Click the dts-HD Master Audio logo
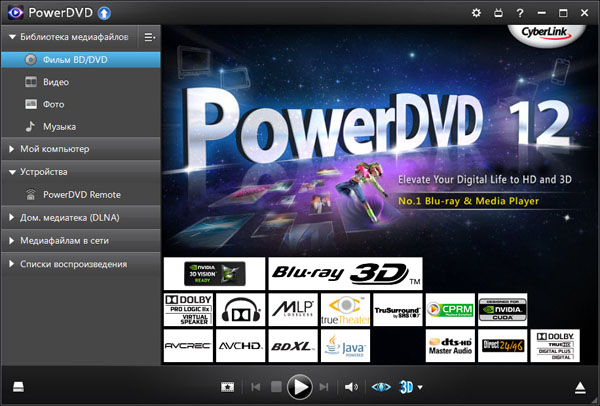Viewport: 600px width, 406px height. click(x=450, y=346)
